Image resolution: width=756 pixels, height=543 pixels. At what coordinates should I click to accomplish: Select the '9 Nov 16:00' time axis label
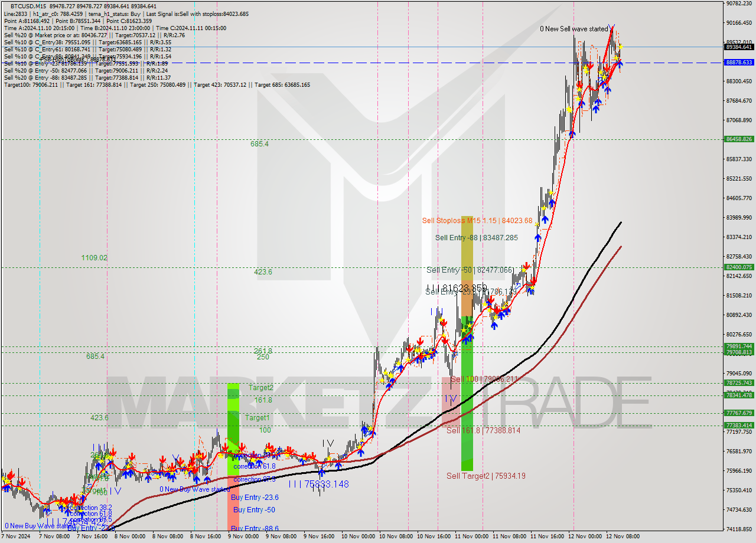click(x=318, y=537)
